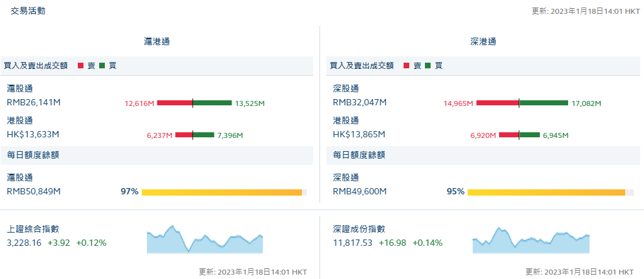Click the 滬股通 green buy bar 13,525M
Image resolution: width=644 pixels, height=279 pixels.
tap(213, 103)
